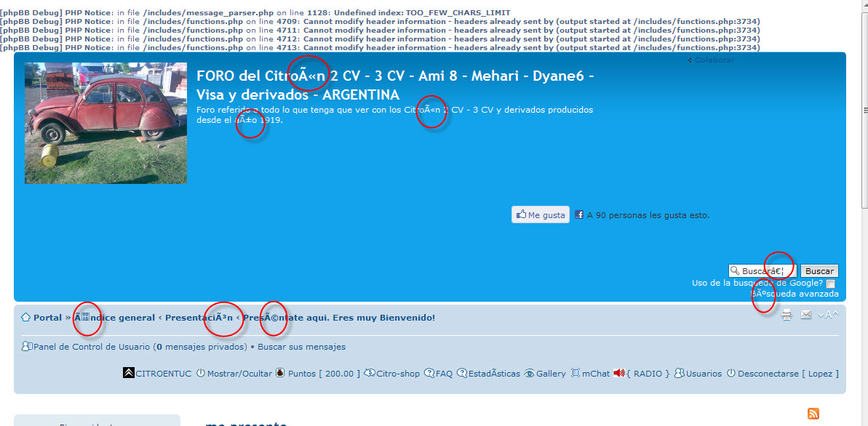Viewport: 868px width, 426px height.
Task: Enable the Google search checkbox
Action: coord(831,284)
